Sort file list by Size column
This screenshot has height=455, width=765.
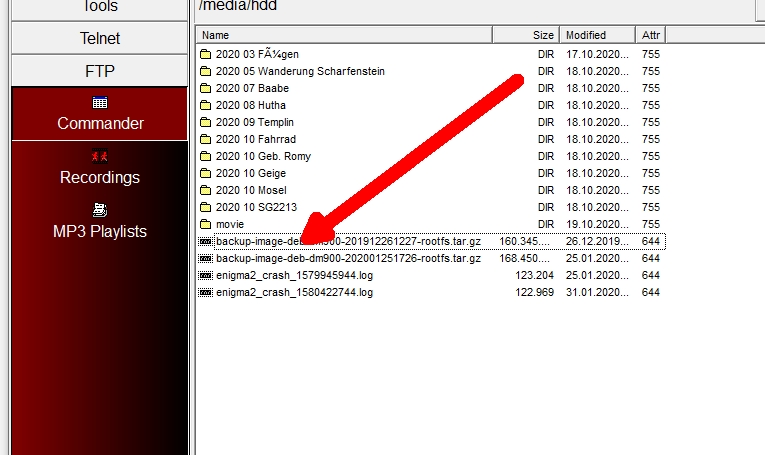[525, 35]
